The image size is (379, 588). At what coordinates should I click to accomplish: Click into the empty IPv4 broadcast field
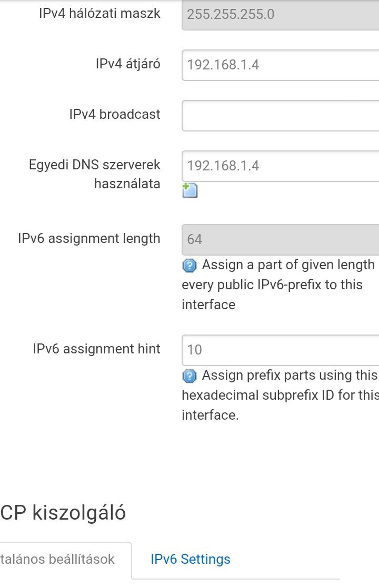281,116
